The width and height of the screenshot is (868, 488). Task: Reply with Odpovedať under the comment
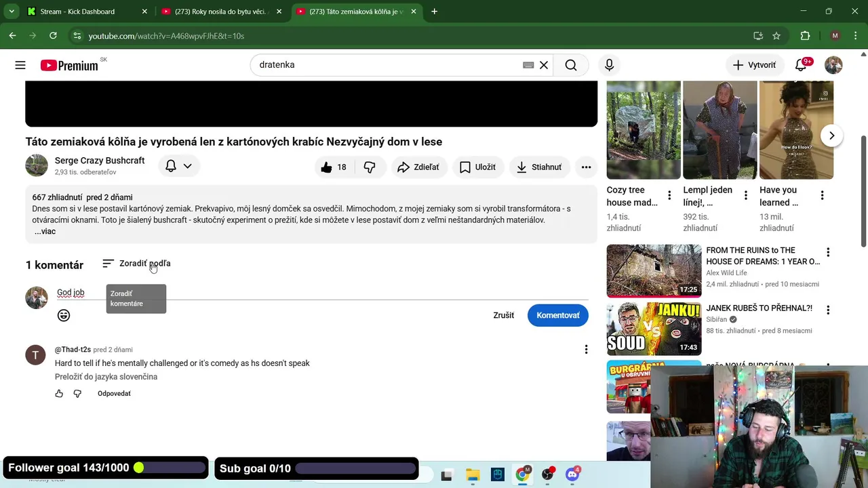[114, 394]
